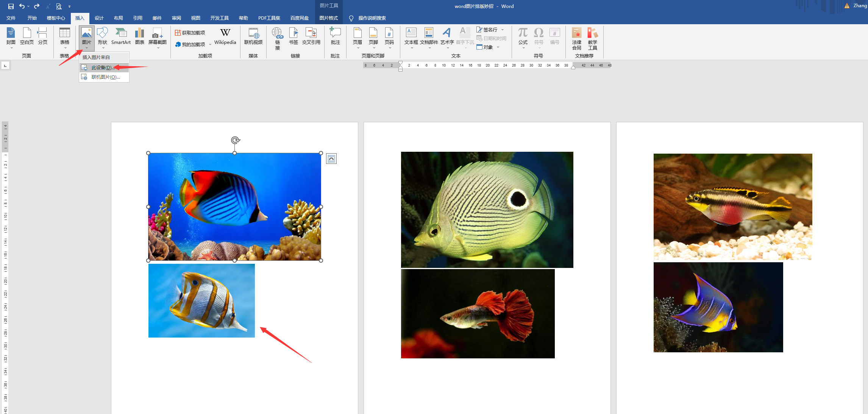The height and width of the screenshot is (414, 868).
Task: Expand the undo history dropdown arrow
Action: (28, 6)
